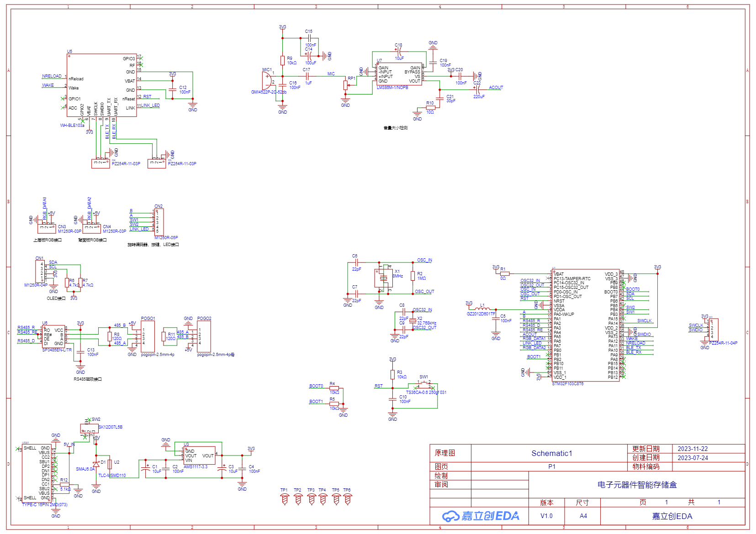
Task: Click the LM386M-1/NOPB amplifier symbol U7
Action: [400, 73]
